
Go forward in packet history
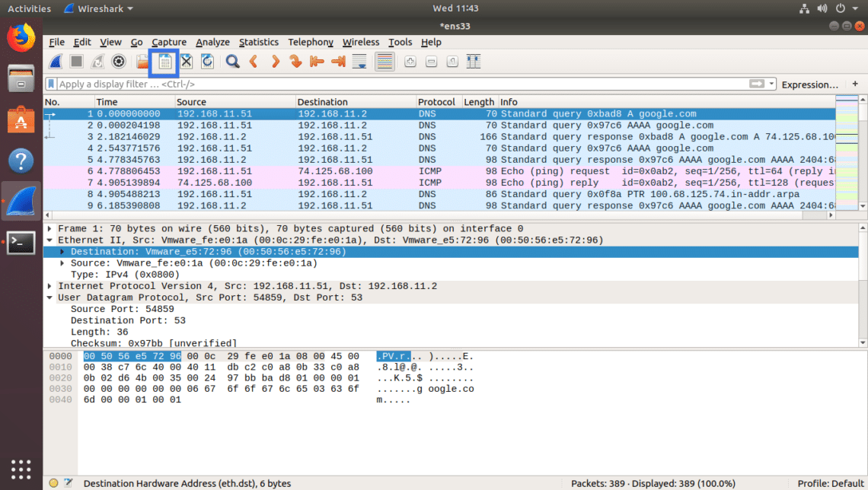275,62
